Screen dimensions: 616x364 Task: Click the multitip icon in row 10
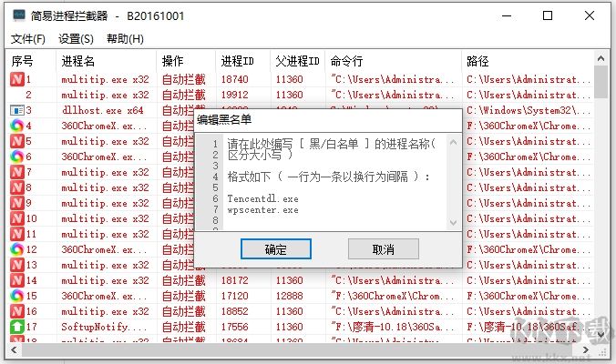[17, 218]
